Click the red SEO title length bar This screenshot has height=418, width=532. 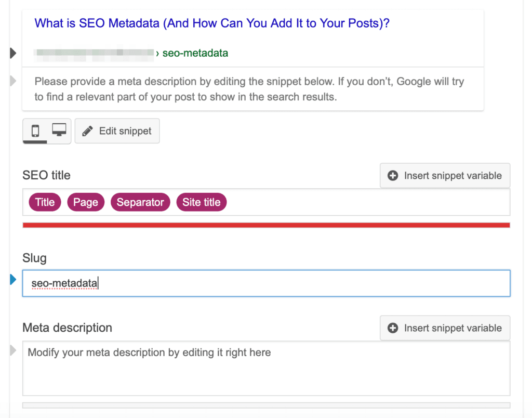click(x=266, y=225)
